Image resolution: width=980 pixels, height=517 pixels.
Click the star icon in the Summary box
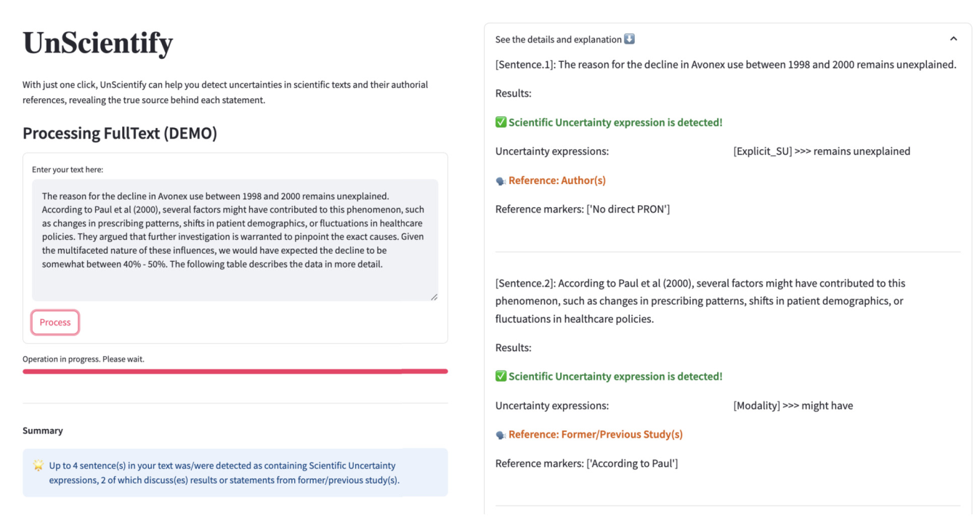[x=39, y=465]
